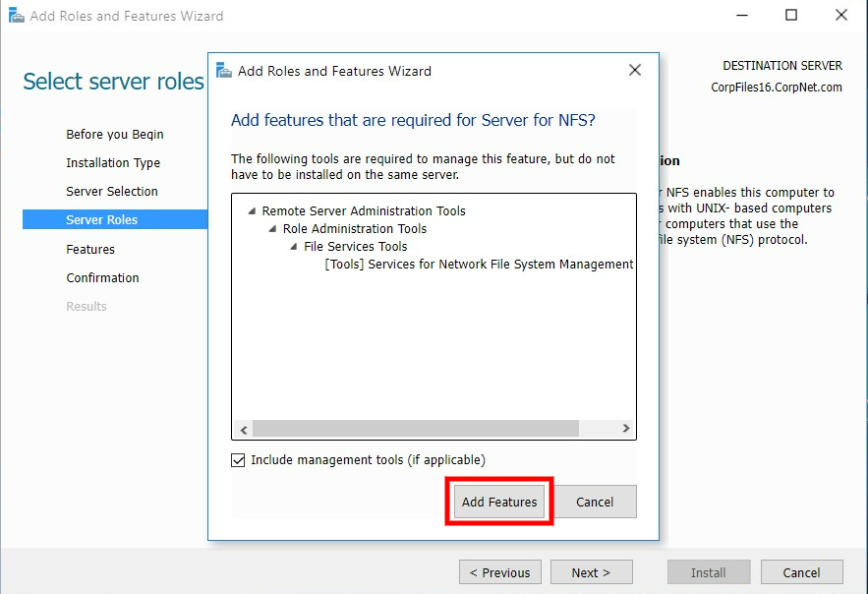Click the Next button to proceed

point(591,571)
